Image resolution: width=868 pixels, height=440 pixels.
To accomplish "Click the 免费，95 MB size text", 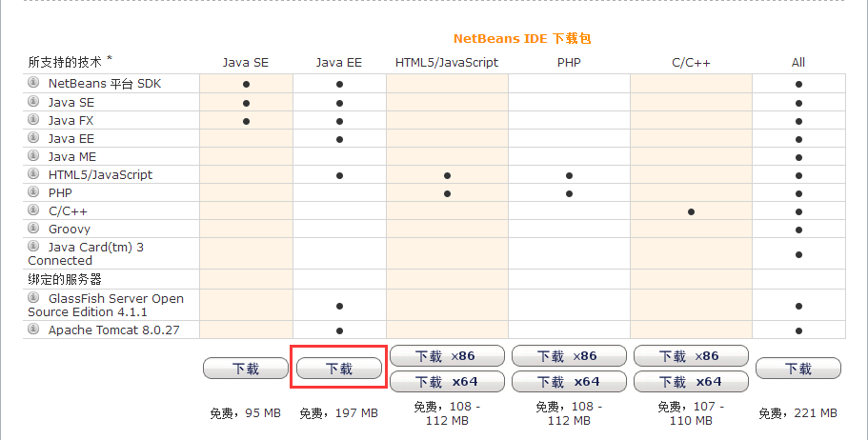I will [x=245, y=413].
